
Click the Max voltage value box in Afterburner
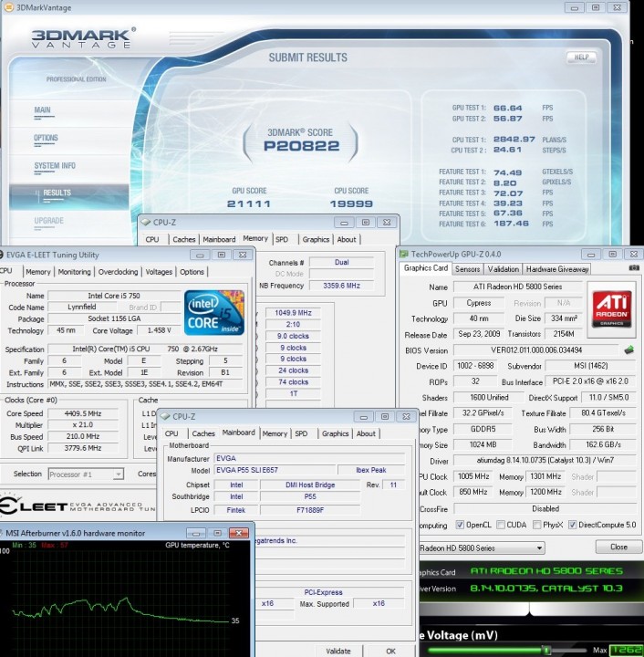click(x=626, y=651)
